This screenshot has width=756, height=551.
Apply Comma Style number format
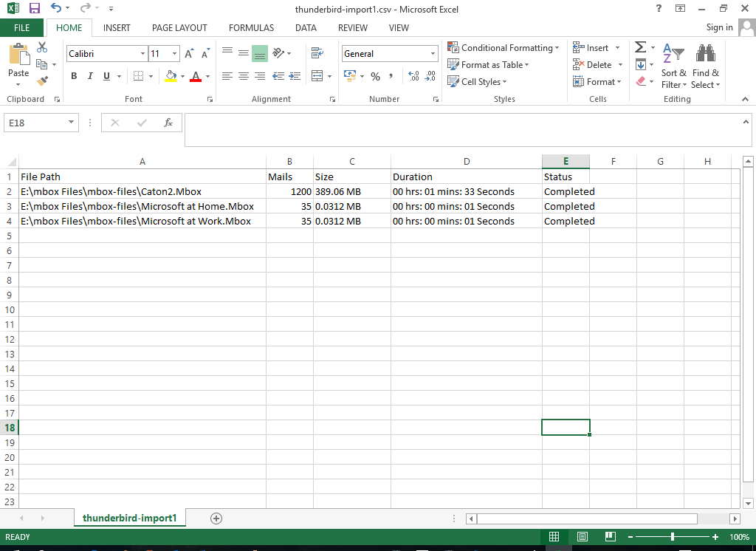(391, 76)
